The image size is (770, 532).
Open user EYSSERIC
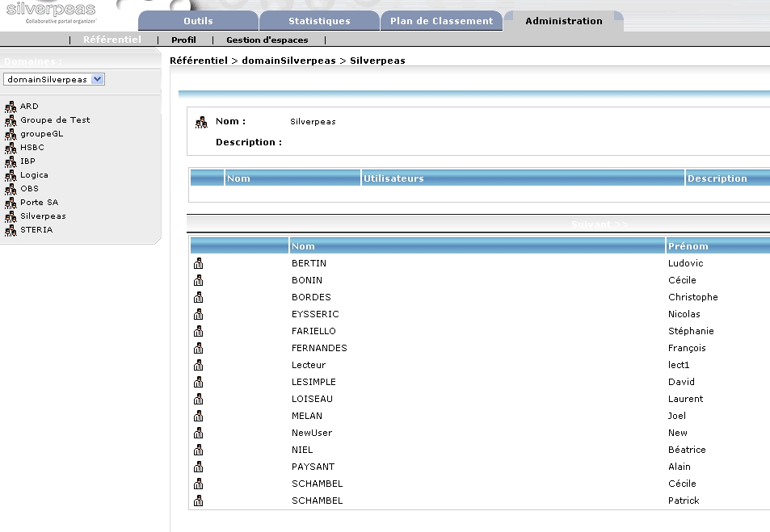315,314
